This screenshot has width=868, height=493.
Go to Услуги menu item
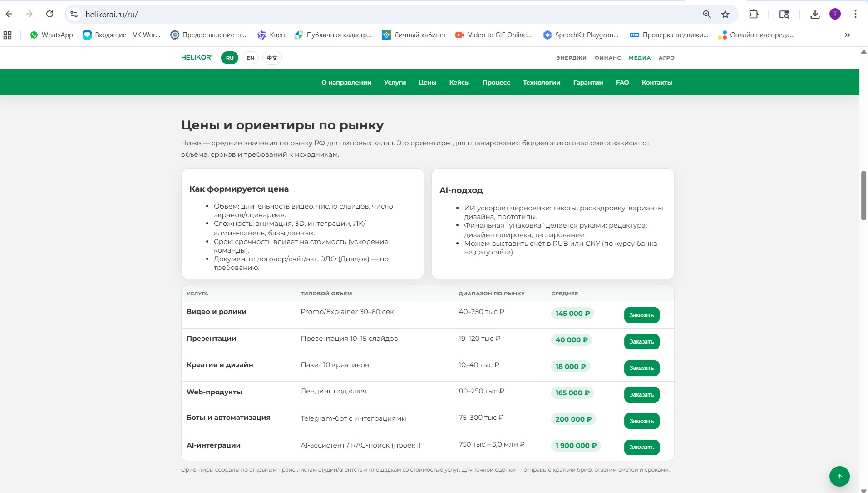click(395, 82)
